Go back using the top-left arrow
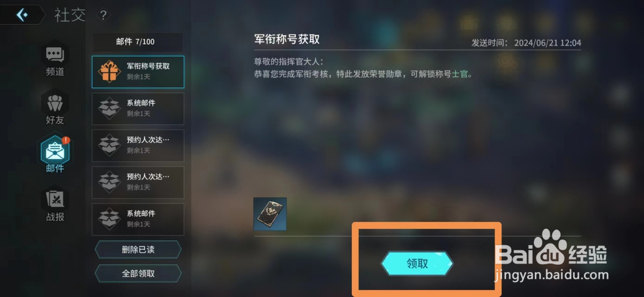The height and width of the screenshot is (297, 644). (22, 15)
